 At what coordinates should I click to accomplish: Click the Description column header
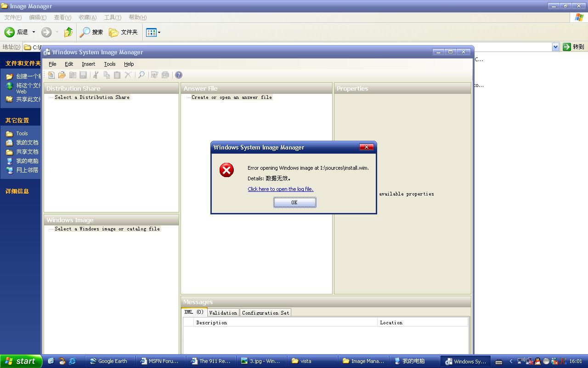(286, 322)
